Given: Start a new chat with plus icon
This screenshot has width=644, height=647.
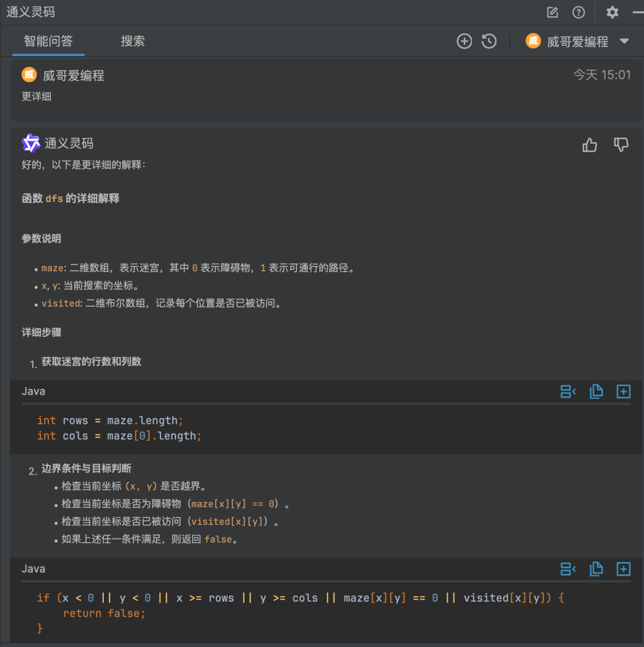Looking at the screenshot, I should click(x=464, y=41).
